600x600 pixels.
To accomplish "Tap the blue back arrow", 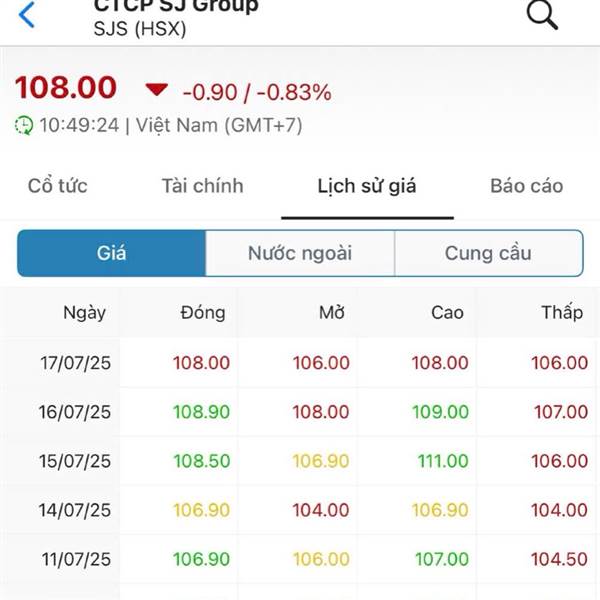I will tap(26, 15).
